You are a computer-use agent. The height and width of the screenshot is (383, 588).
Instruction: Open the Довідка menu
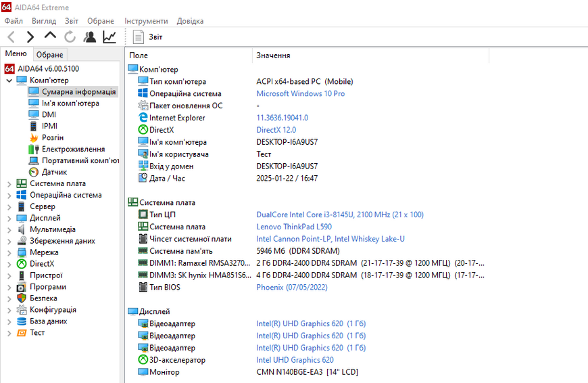click(190, 21)
